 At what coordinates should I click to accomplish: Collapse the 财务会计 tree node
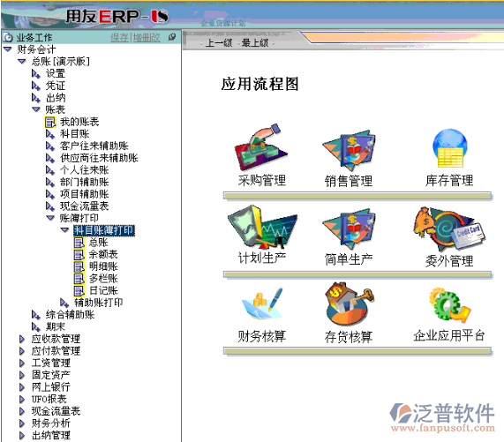pos(8,49)
